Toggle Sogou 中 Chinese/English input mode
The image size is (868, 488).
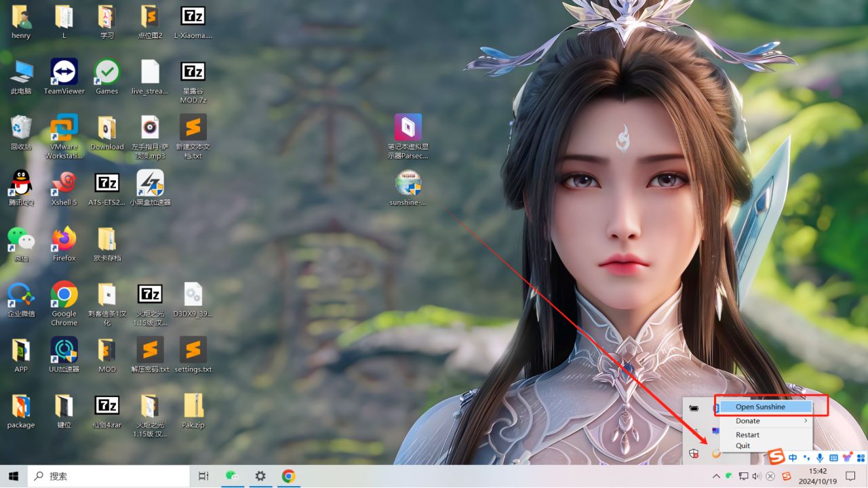[793, 458]
